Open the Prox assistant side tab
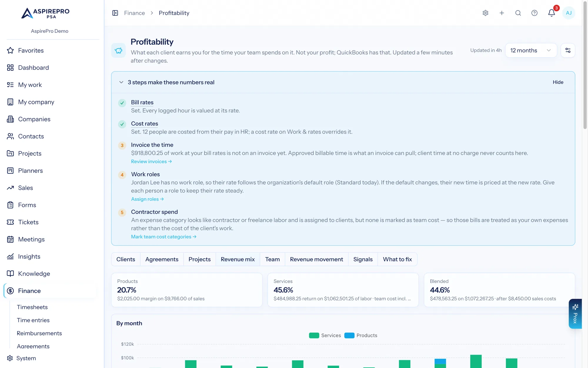The image size is (588, 368). point(575,314)
